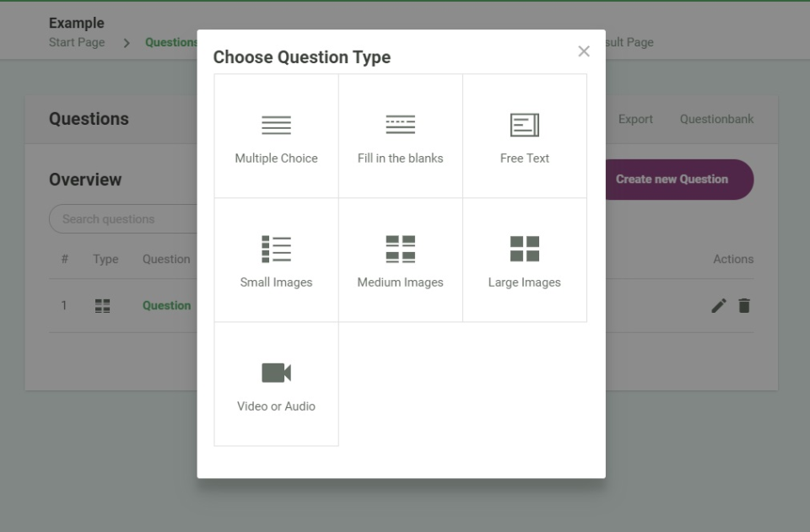Open the Questionbank

(x=717, y=119)
